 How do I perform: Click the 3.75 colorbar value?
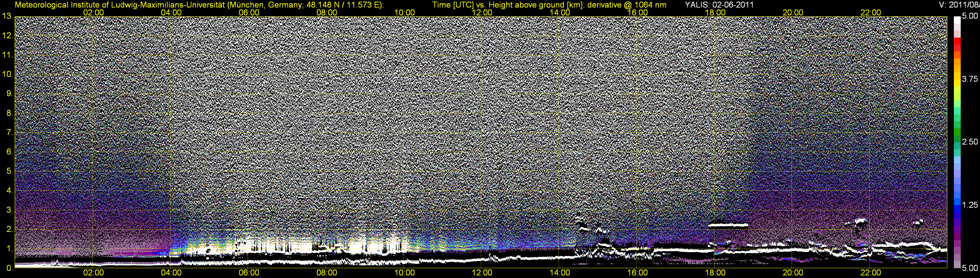coord(970,79)
